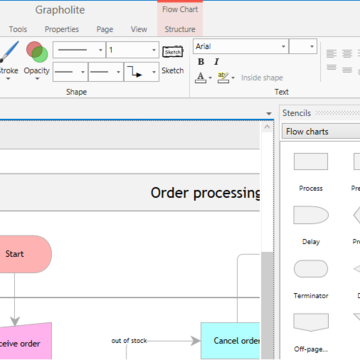Click the Stencils panel title bar
Screen dimensions: 360x360
[320, 113]
